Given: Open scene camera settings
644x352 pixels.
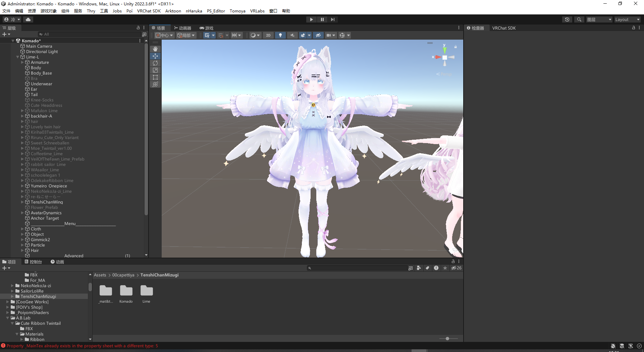Looking at the screenshot, I should click(x=331, y=35).
